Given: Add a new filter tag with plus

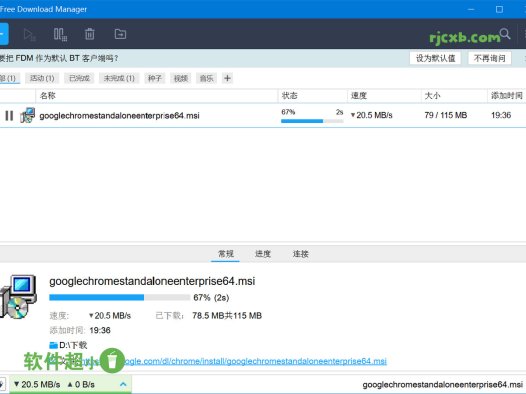Looking at the screenshot, I should click(227, 78).
